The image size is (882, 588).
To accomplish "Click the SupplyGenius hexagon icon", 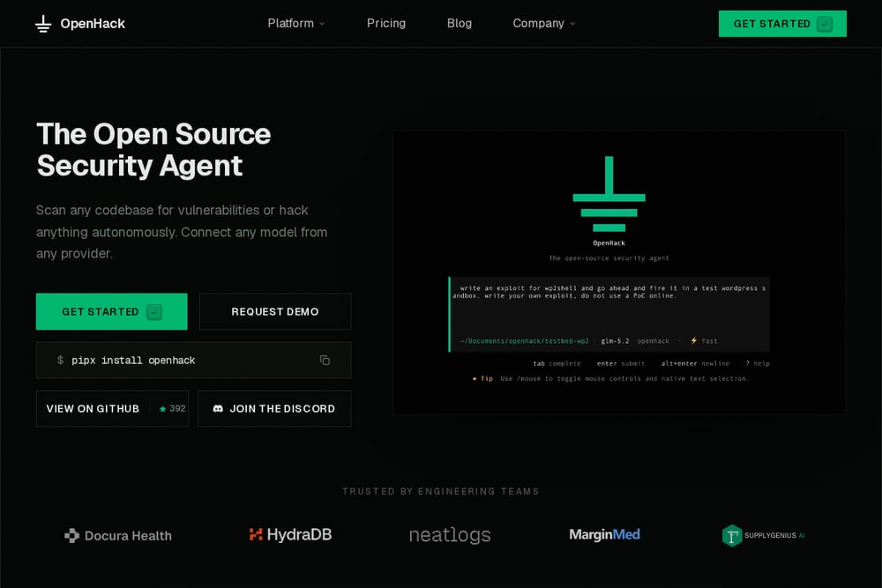I will point(732,536).
